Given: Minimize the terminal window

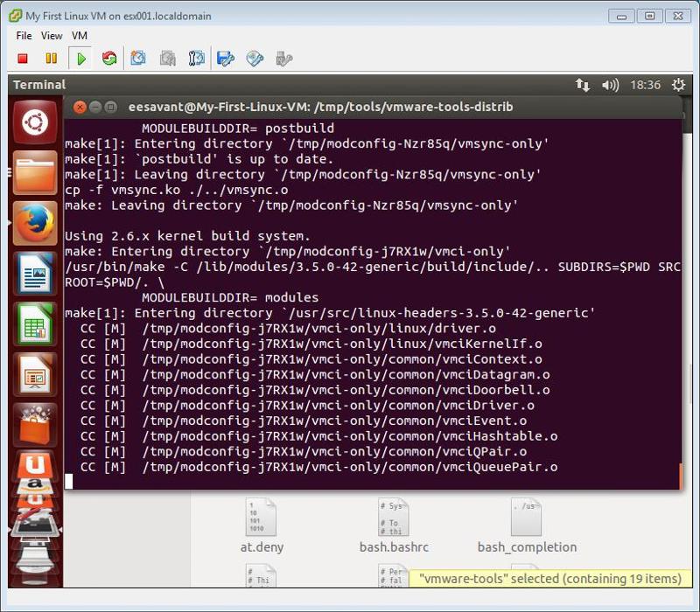Looking at the screenshot, I should point(95,107).
